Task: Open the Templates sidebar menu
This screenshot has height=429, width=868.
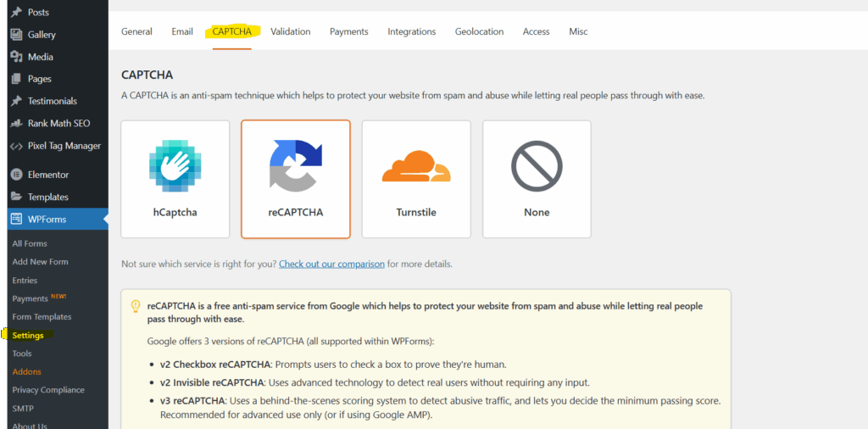Action: 47,197
